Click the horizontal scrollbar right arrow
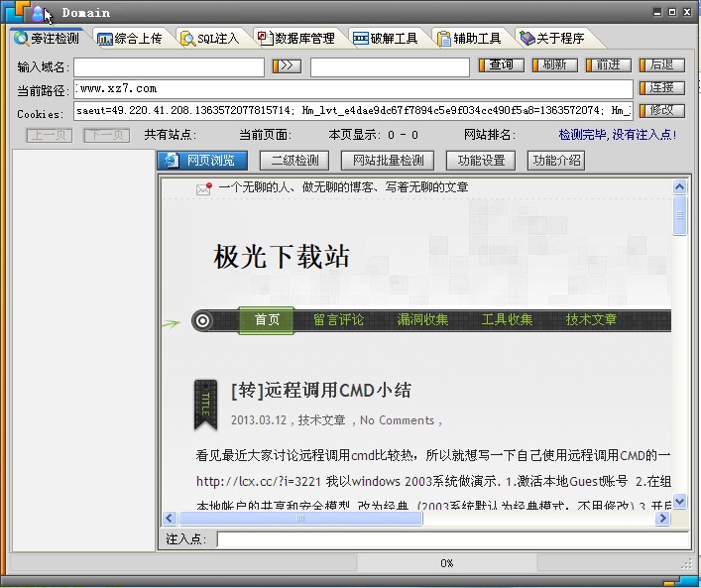701x588 pixels. [662, 519]
